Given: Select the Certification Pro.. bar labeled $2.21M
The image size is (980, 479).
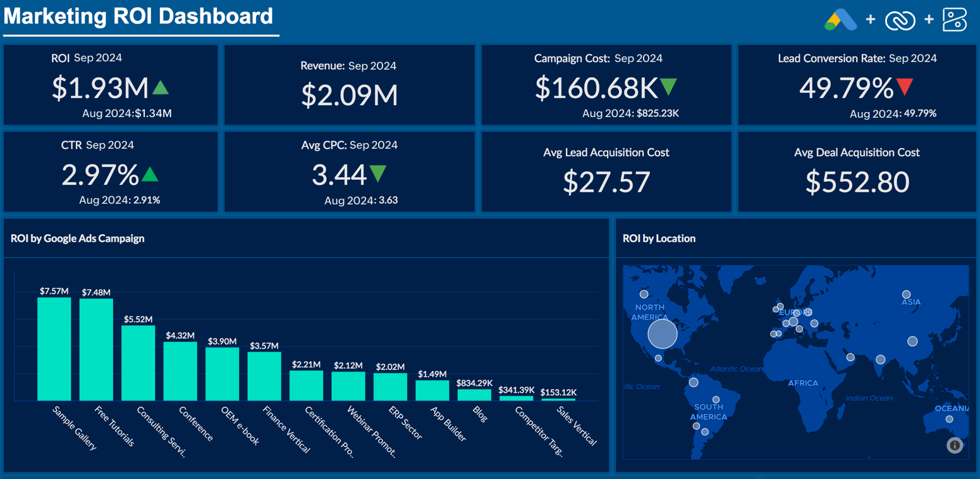Looking at the screenshot, I should click(306, 385).
